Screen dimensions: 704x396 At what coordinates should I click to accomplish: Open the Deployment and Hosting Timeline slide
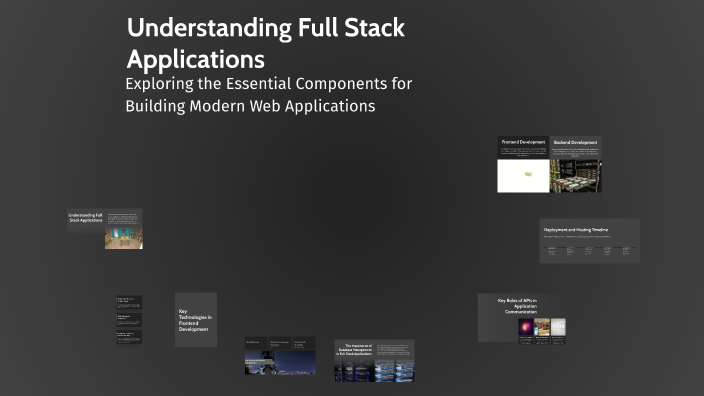coord(590,241)
